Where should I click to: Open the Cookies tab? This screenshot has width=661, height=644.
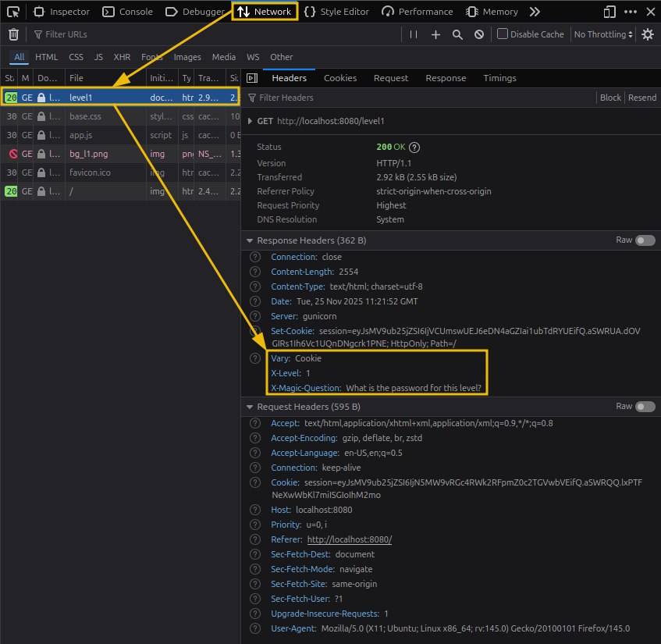coord(339,77)
